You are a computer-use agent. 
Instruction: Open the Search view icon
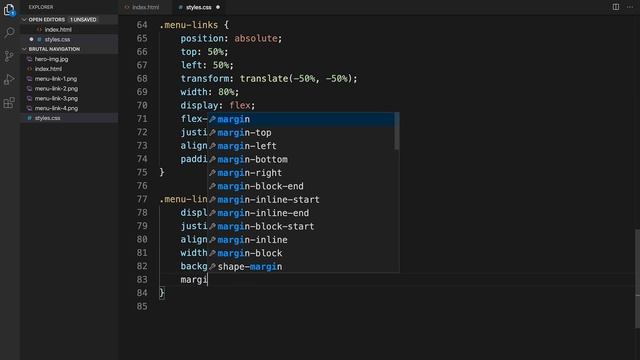pyautogui.click(x=9, y=32)
